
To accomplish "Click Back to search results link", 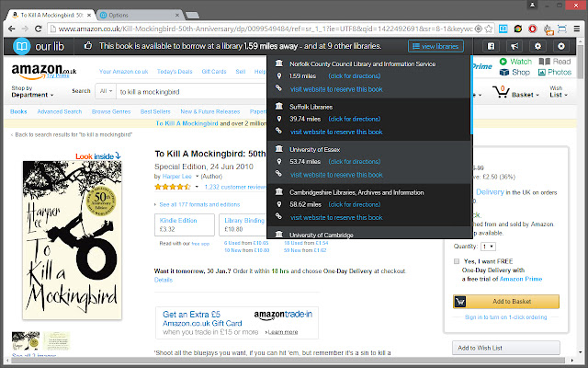I will coord(72,134).
